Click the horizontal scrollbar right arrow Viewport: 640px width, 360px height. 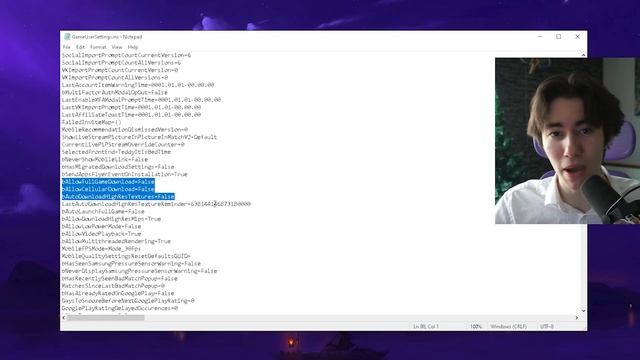[x=577, y=318]
